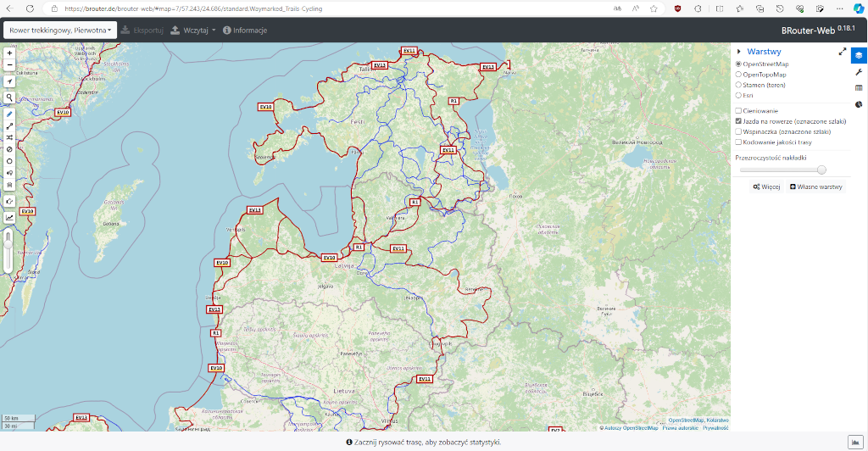This screenshot has width=868, height=451.
Task: Enable Wspinaczka marked trails overlay
Action: click(x=738, y=131)
